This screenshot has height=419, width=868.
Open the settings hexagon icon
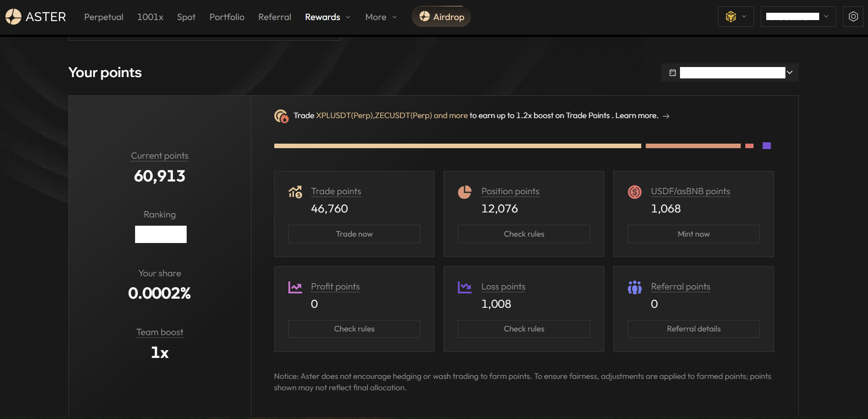[853, 17]
